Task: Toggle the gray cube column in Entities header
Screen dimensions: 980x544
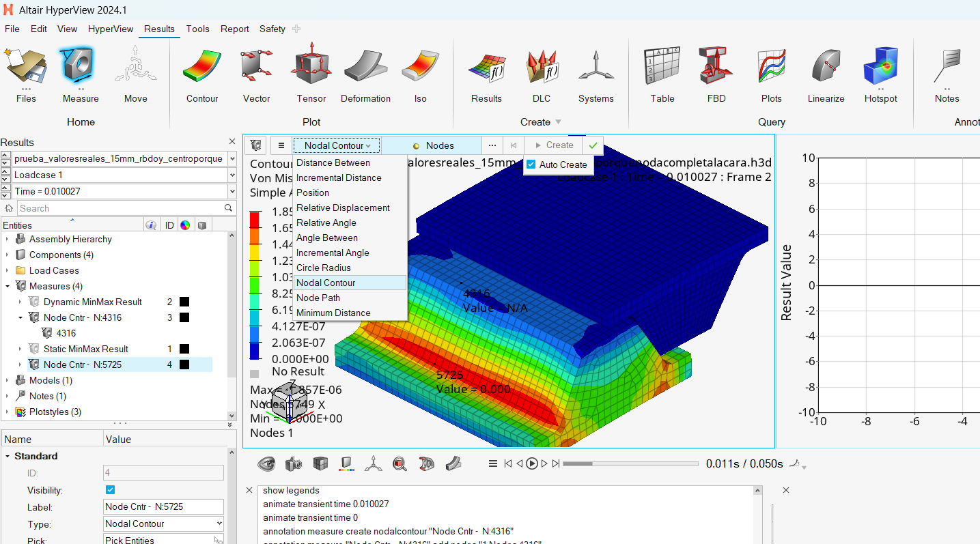Action: pos(202,225)
